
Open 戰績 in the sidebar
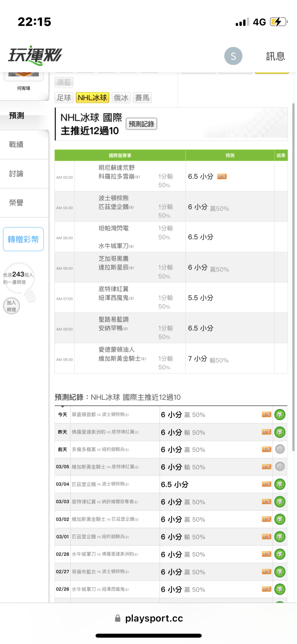tap(16, 144)
